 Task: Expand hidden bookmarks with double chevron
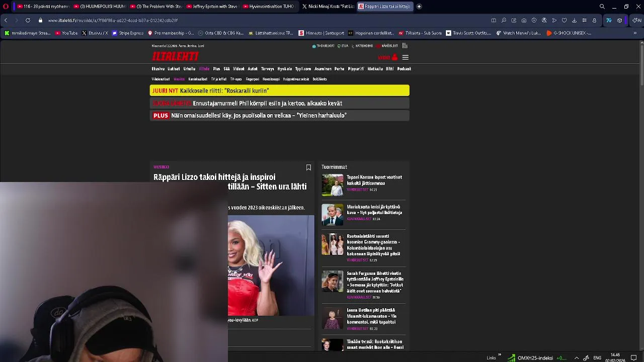(635, 33)
